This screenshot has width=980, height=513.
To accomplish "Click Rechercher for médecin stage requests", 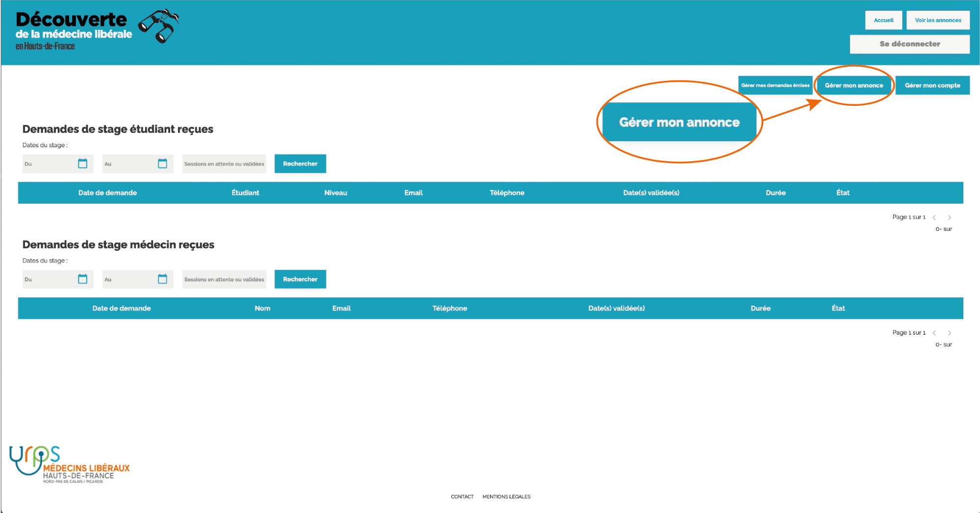I will [300, 279].
